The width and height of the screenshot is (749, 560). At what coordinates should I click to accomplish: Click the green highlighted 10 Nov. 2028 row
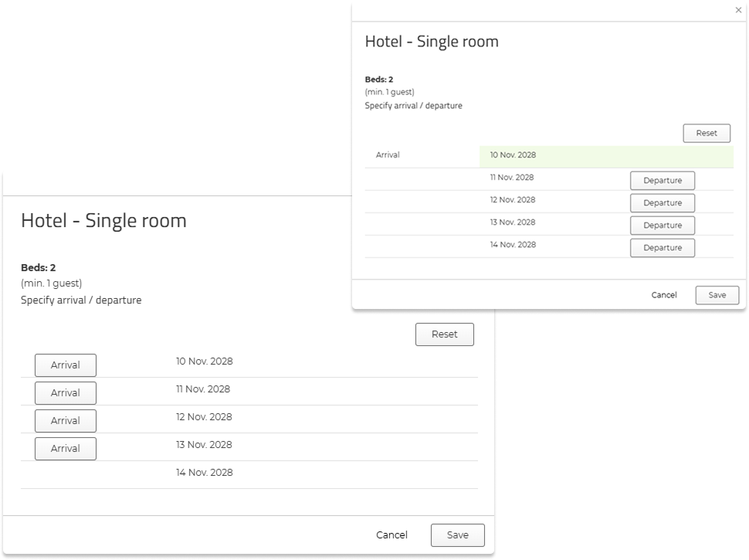605,155
